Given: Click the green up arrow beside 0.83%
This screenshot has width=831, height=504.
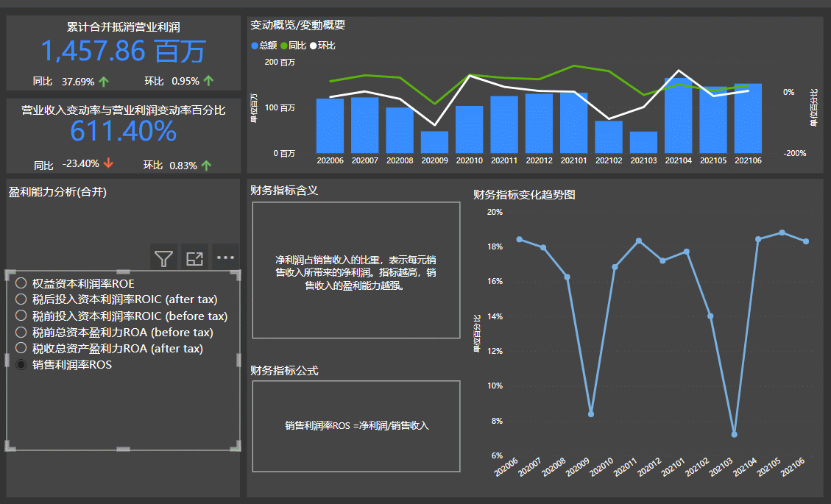Looking at the screenshot, I should [x=206, y=166].
